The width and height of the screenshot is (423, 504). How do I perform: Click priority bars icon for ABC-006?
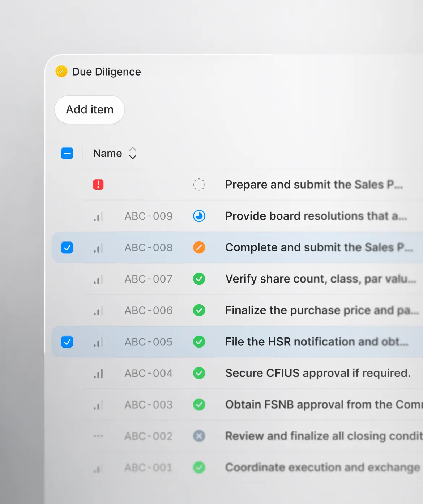[x=98, y=311]
